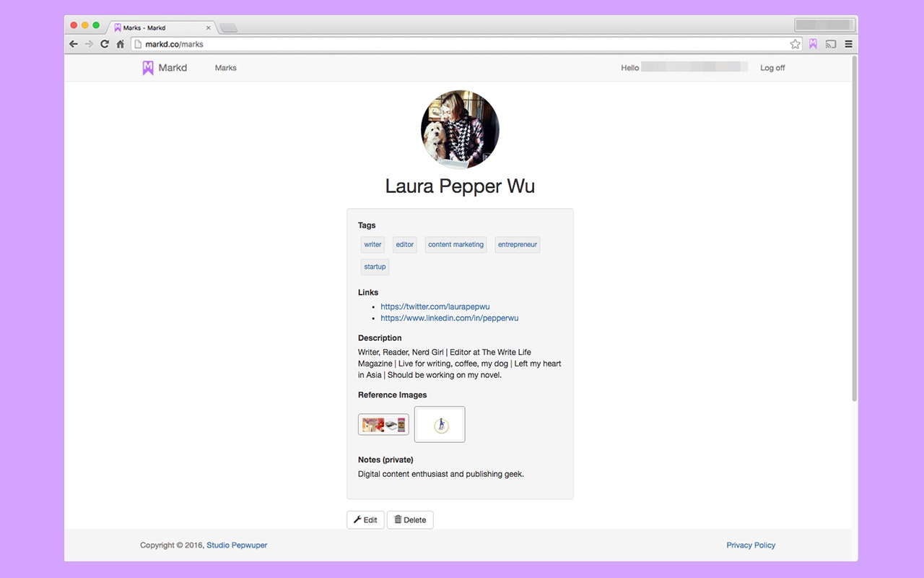Open the Privacy Policy link
This screenshot has width=924, height=578.
(751, 545)
